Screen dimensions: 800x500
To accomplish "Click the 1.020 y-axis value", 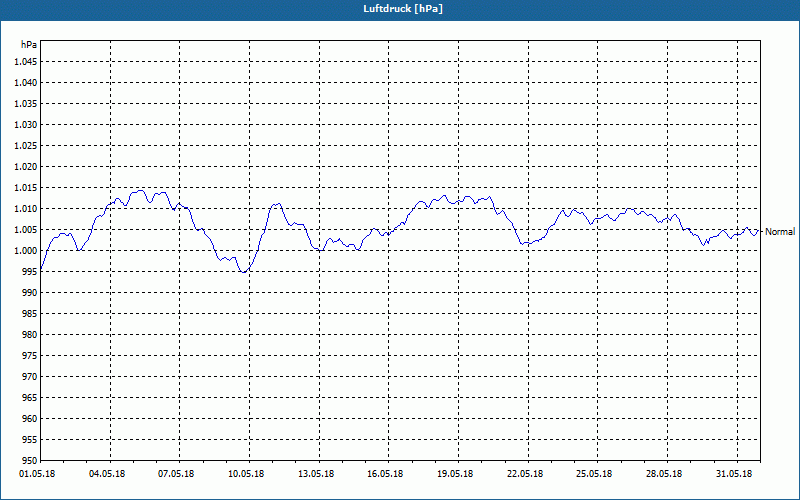I will [x=27, y=166].
